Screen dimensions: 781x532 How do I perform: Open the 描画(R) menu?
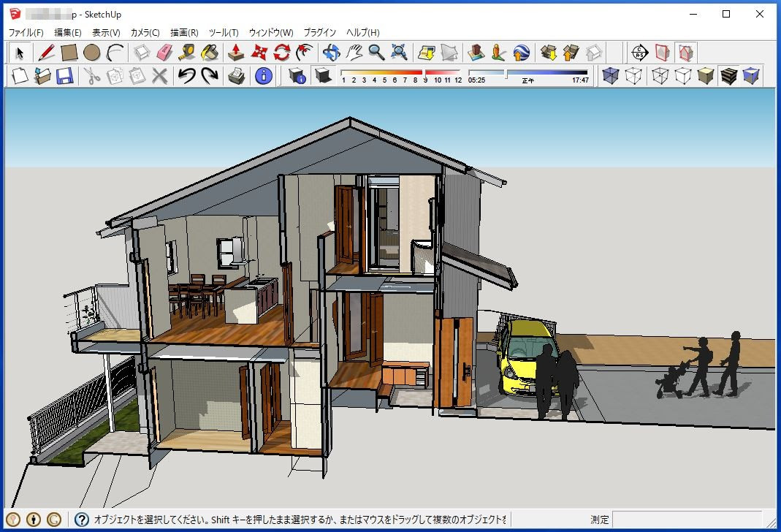[184, 32]
